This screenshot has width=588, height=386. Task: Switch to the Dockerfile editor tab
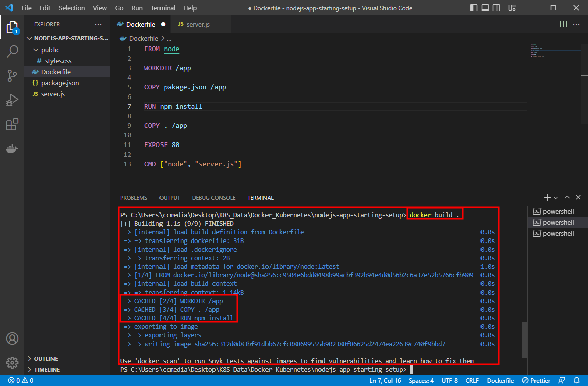click(141, 24)
